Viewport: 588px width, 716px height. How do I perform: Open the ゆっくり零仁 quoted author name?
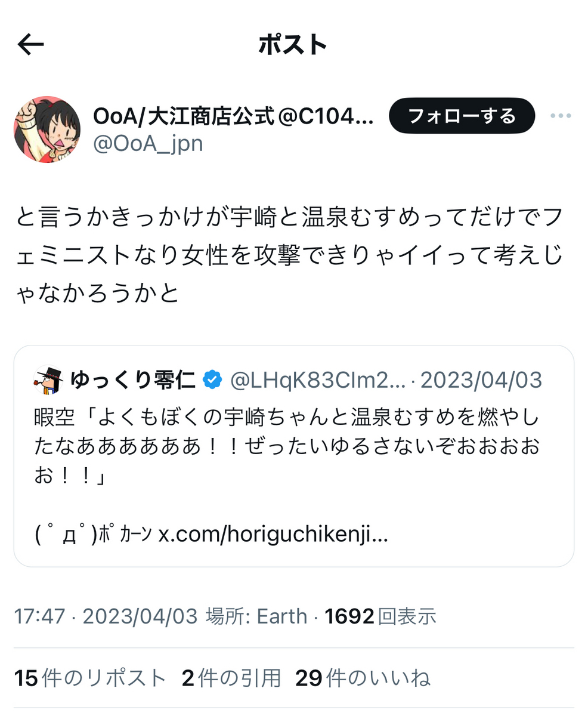coord(133,380)
